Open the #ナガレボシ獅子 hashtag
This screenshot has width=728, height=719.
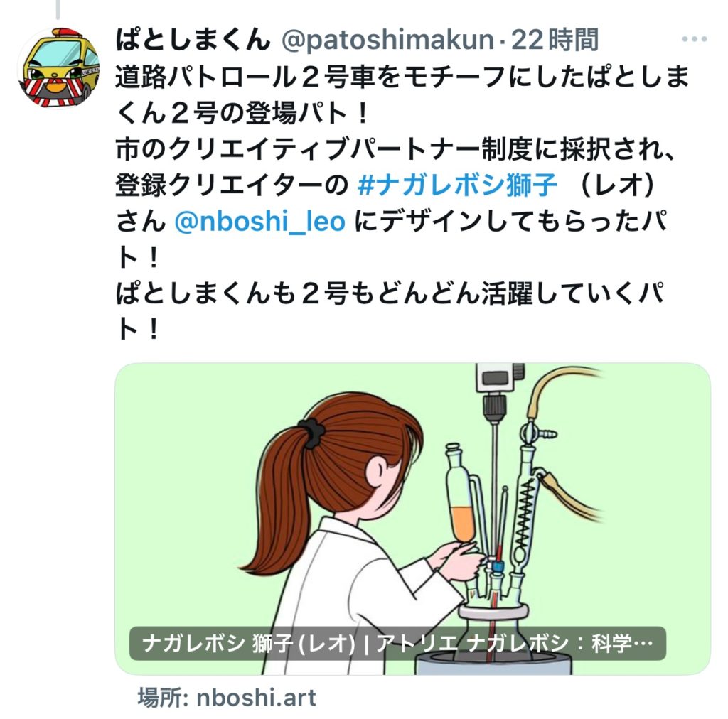457,185
